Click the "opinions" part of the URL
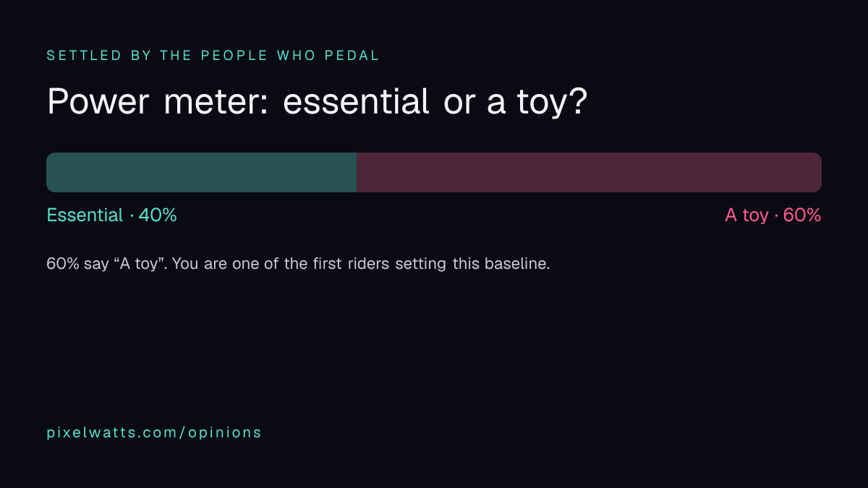This screenshot has height=488, width=868. (x=225, y=432)
